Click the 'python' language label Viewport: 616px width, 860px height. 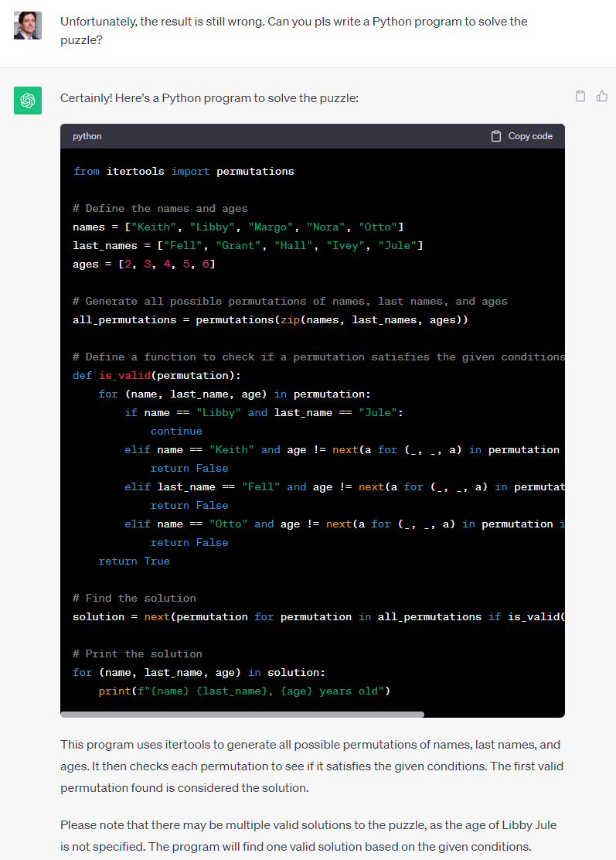pos(87,136)
